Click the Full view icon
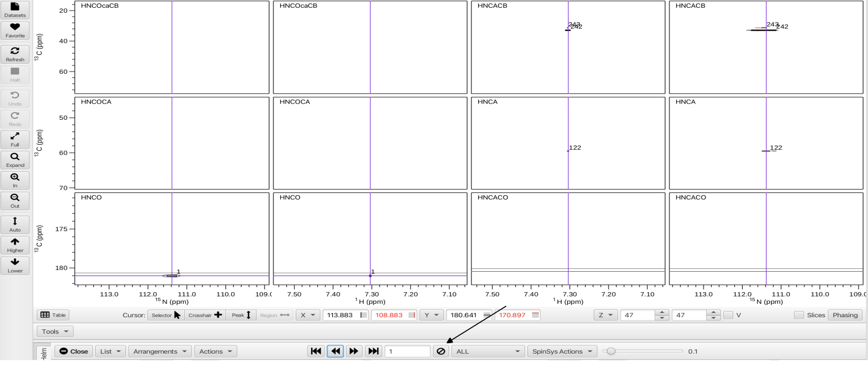This screenshot has width=868, height=392. click(15, 139)
